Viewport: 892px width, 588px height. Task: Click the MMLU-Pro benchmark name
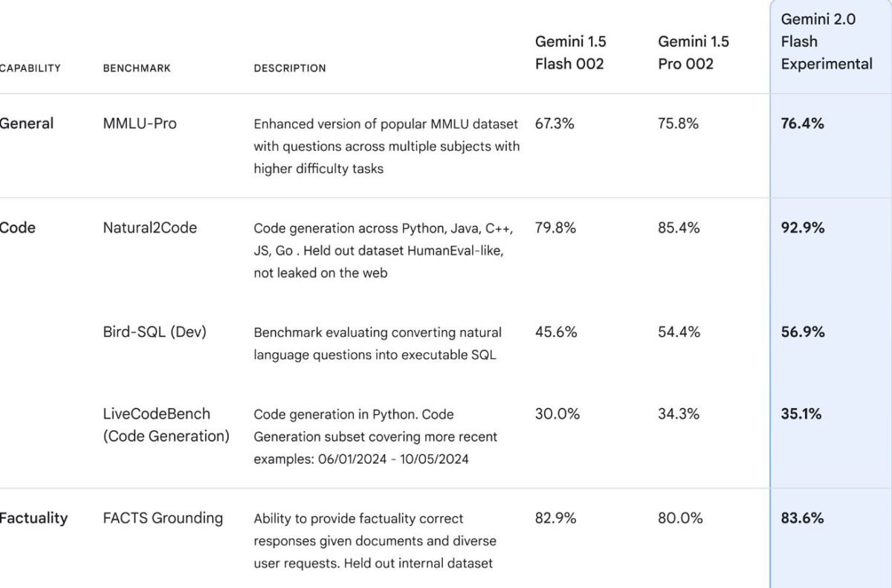click(x=140, y=123)
